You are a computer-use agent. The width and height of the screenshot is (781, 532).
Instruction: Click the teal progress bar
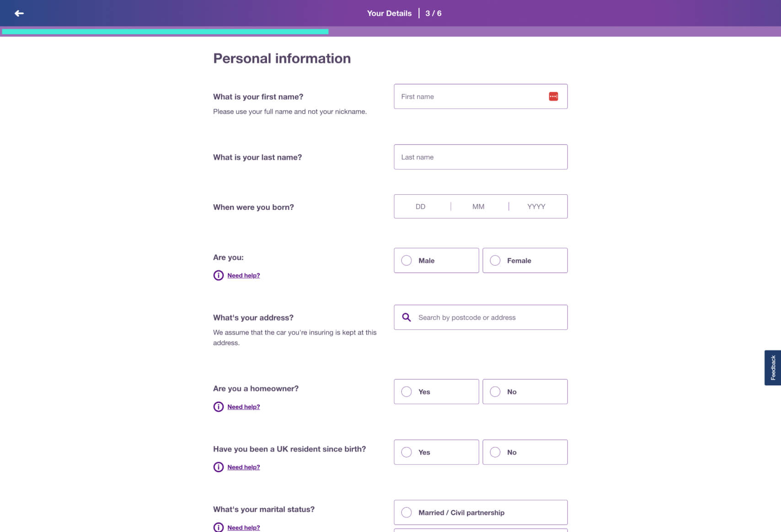[x=165, y=32]
